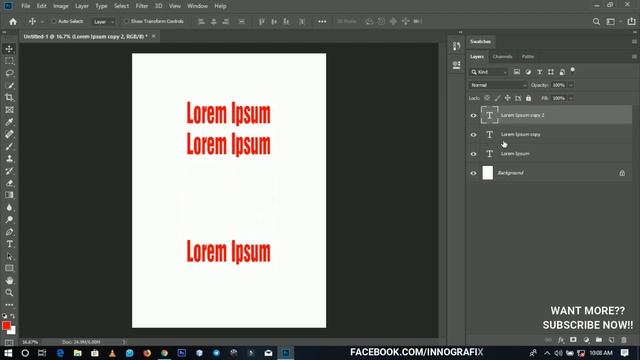Switch to the Paths tab

pyautogui.click(x=528, y=57)
